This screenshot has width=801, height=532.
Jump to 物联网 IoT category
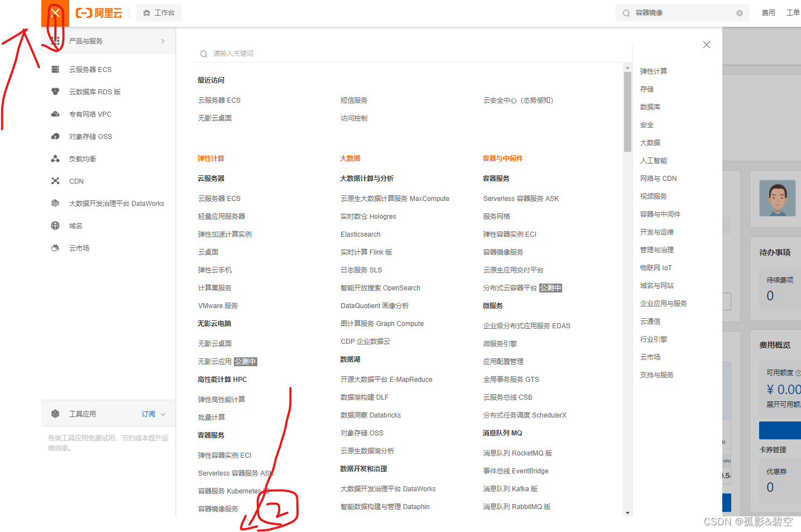pyautogui.click(x=656, y=268)
